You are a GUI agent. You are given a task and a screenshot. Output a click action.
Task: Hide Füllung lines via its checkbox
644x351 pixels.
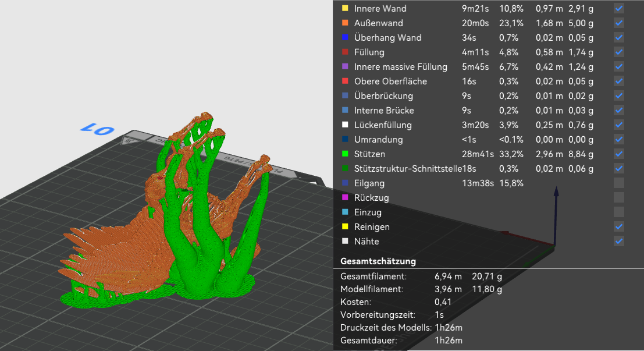619,52
